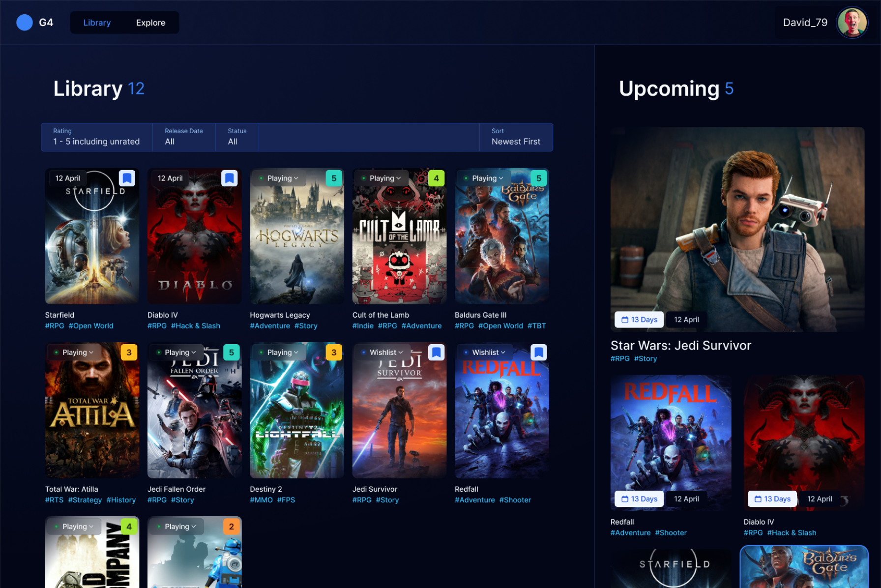
Task: Click the blue G4 logo circle
Action: pyautogui.click(x=25, y=23)
